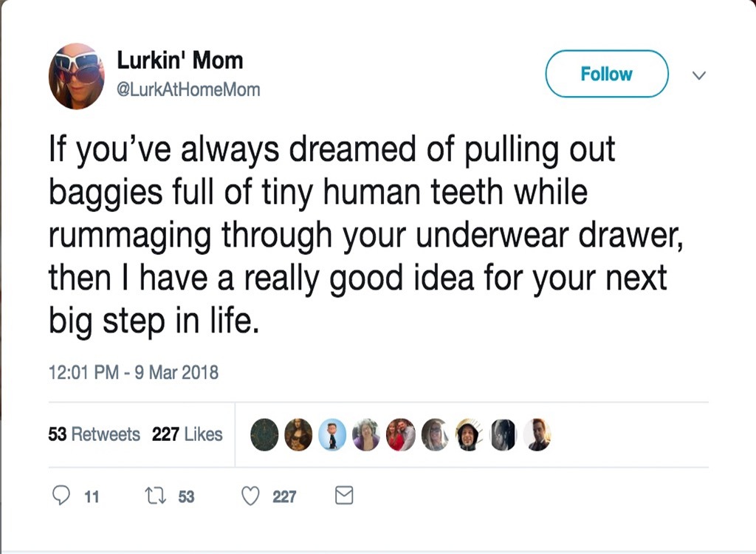Click the last avatar in the likers row

tap(537, 435)
